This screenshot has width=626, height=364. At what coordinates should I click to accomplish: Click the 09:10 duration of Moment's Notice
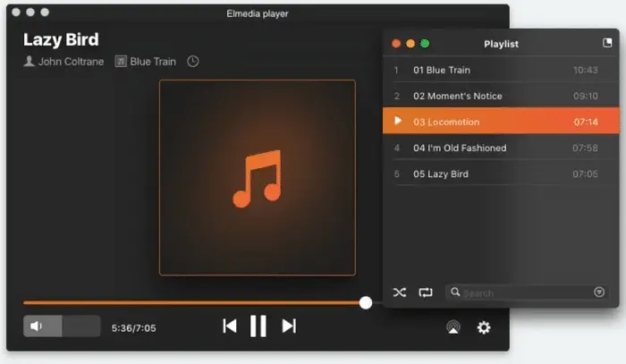[x=585, y=96]
